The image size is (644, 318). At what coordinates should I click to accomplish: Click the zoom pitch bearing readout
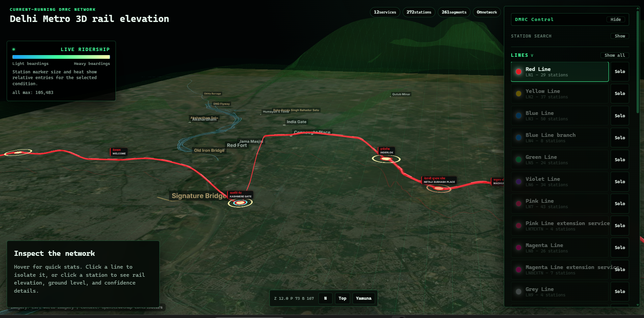click(294, 298)
